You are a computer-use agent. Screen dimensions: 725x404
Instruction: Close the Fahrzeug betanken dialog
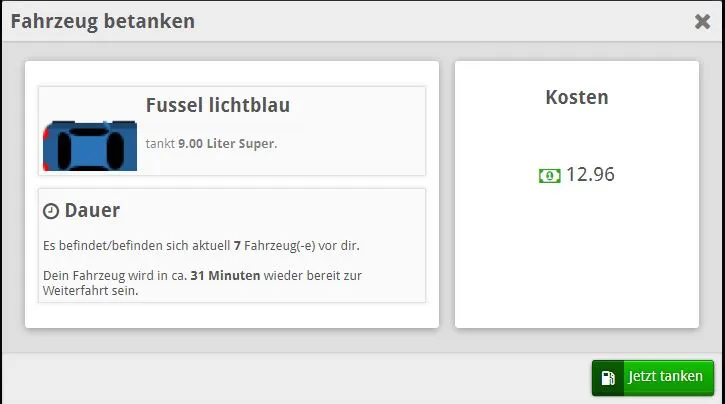pyautogui.click(x=702, y=21)
